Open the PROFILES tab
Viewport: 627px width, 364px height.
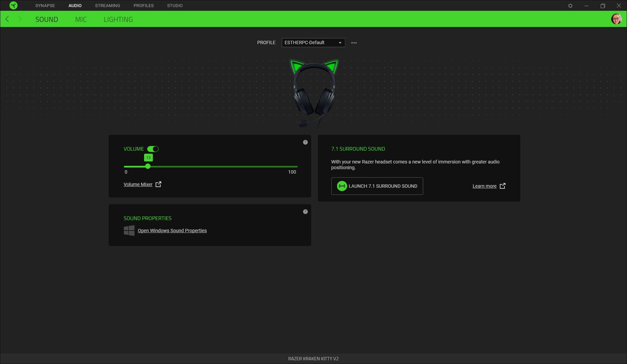144,6
